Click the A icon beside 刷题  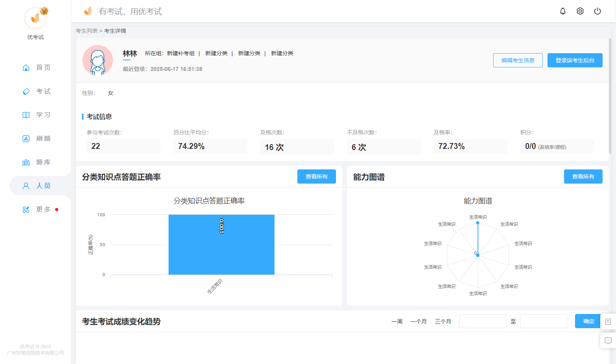tap(26, 139)
